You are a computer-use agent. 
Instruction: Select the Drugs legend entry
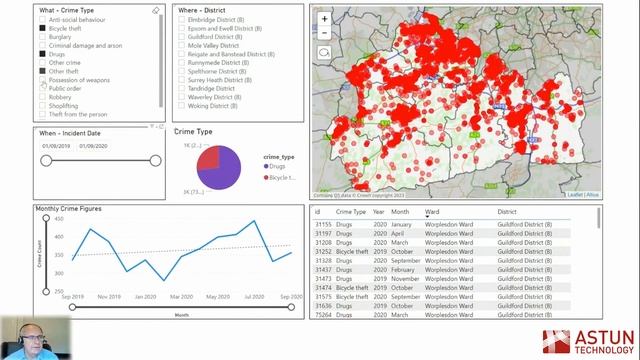(x=274, y=166)
